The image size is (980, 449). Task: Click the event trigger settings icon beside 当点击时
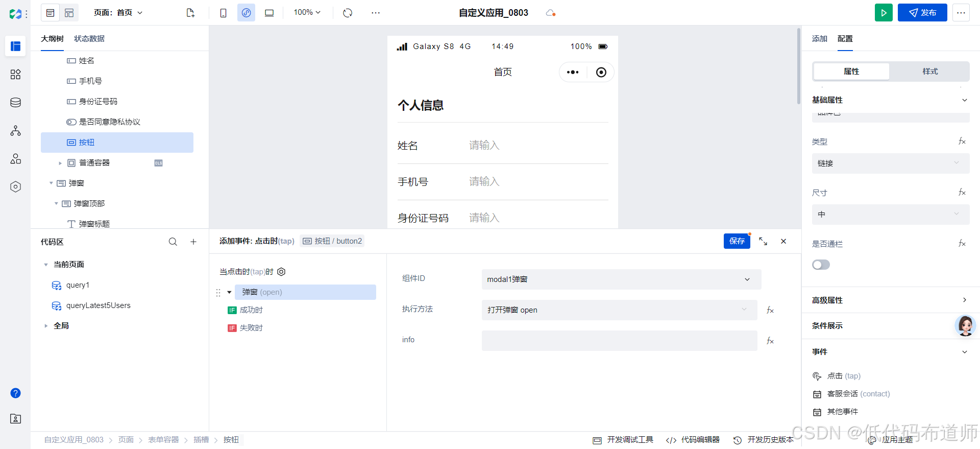281,272
